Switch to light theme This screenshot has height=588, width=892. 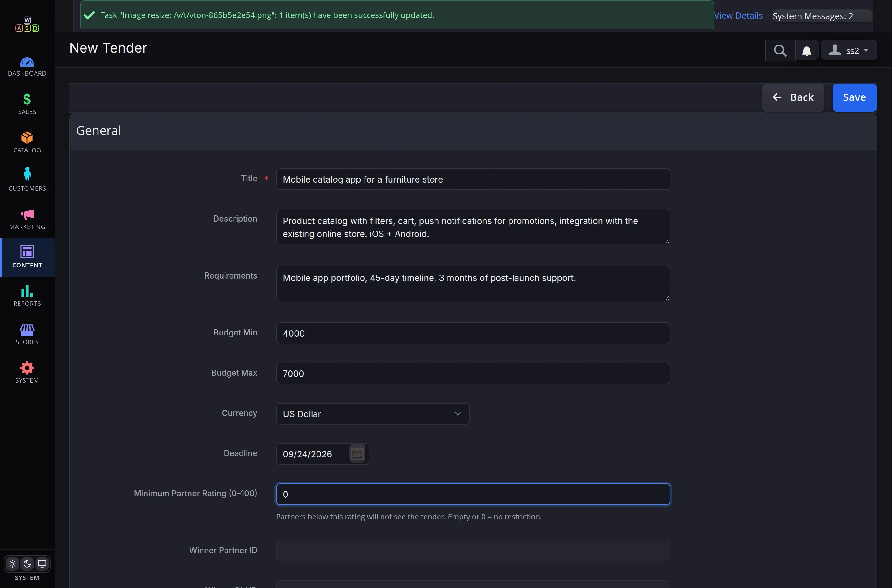[x=12, y=564]
